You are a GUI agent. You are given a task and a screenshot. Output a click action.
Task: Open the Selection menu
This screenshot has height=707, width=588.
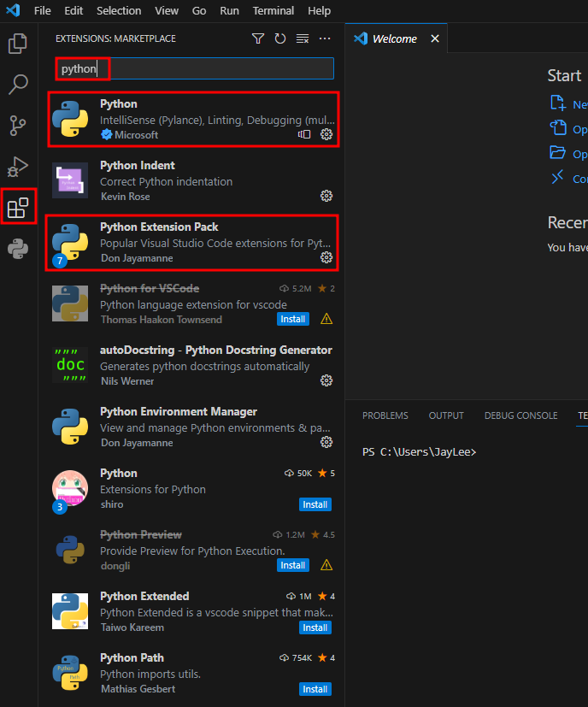[119, 11]
